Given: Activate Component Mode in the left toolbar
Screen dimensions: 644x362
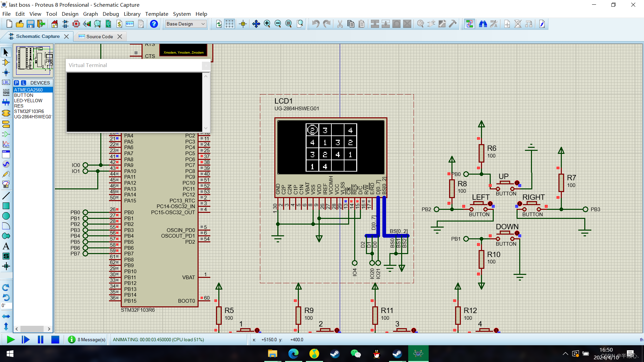Looking at the screenshot, I should pyautogui.click(x=6, y=62).
